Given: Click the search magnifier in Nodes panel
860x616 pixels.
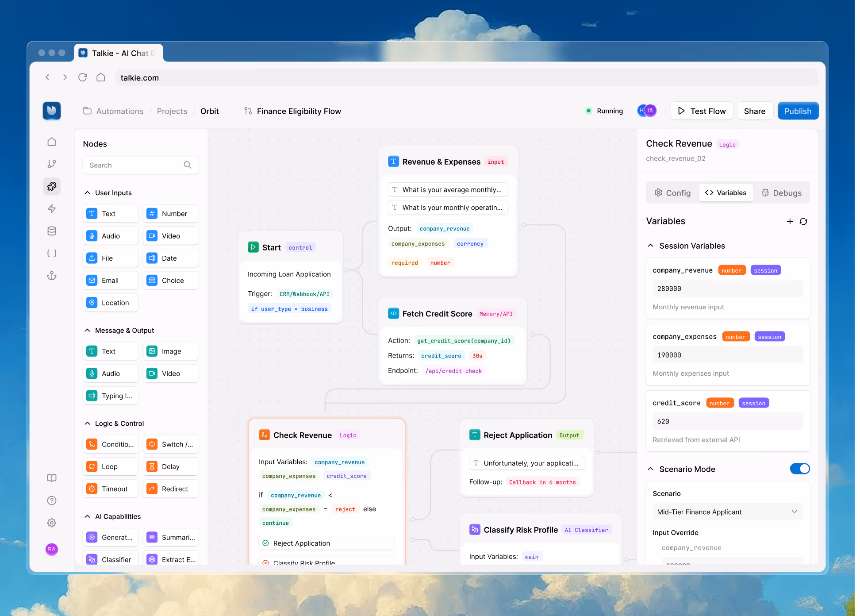Looking at the screenshot, I should coord(188,165).
